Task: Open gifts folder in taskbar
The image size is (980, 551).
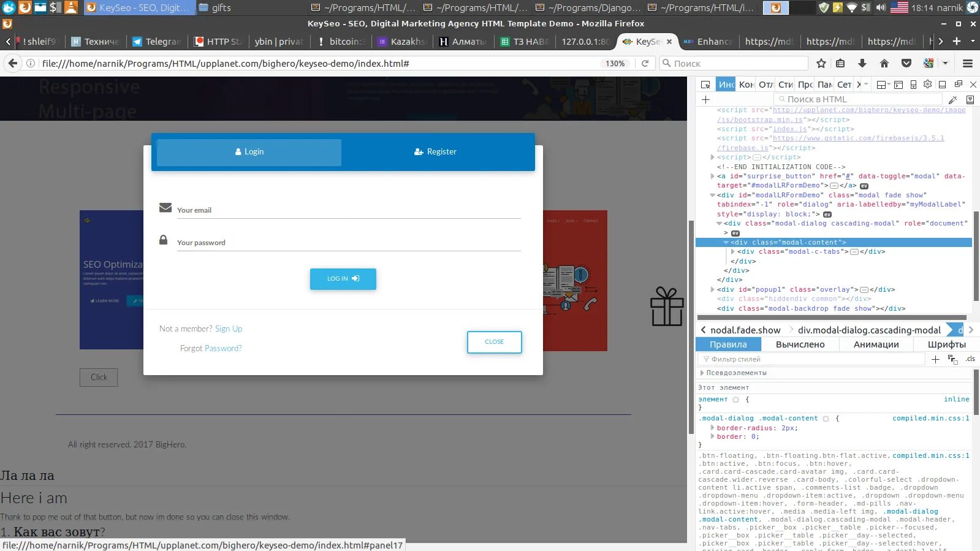Action: tap(215, 7)
